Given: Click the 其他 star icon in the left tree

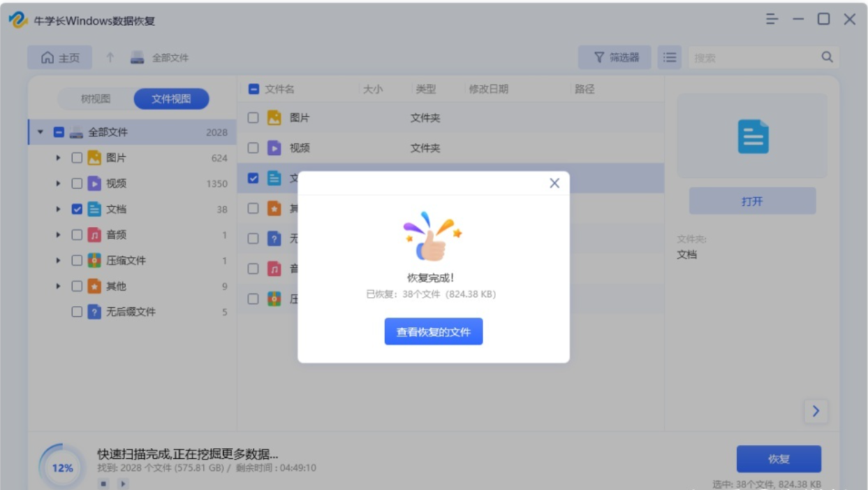Looking at the screenshot, I should tap(94, 286).
